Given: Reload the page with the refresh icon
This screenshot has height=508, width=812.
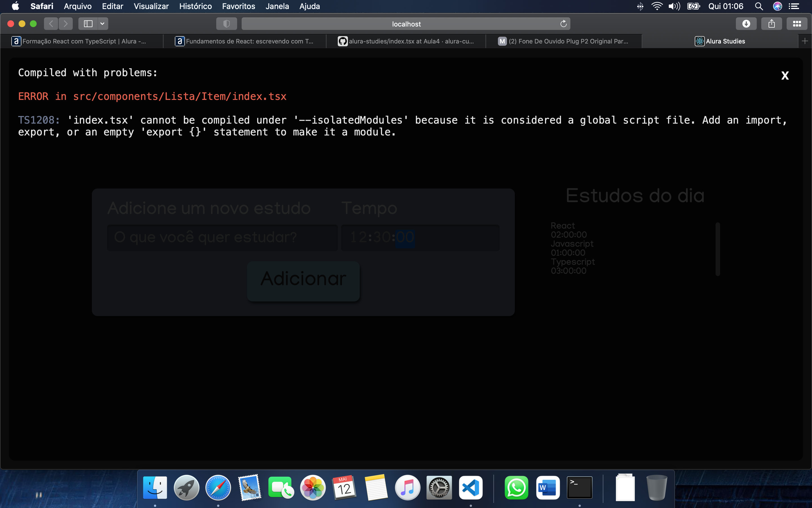Looking at the screenshot, I should pyautogui.click(x=563, y=23).
